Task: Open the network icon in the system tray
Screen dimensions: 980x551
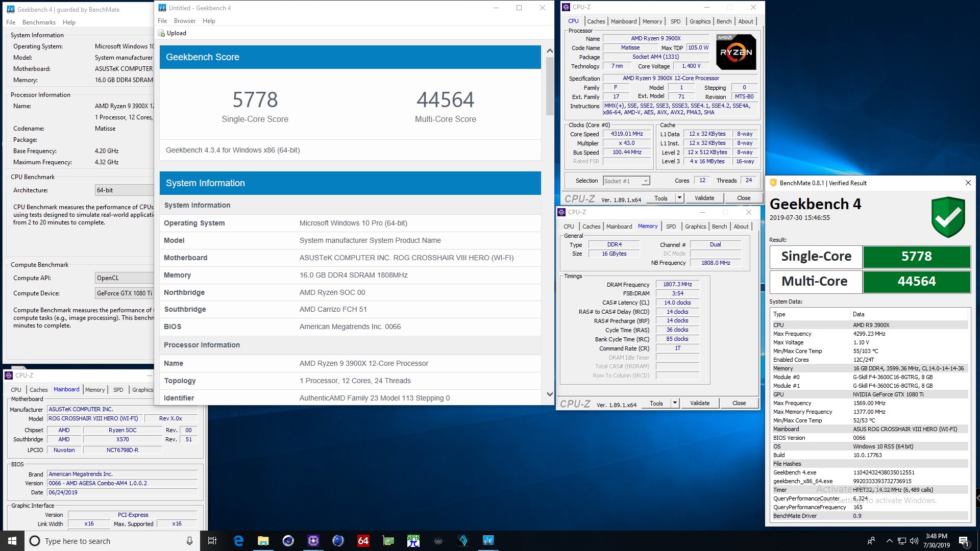Action: [x=902, y=541]
